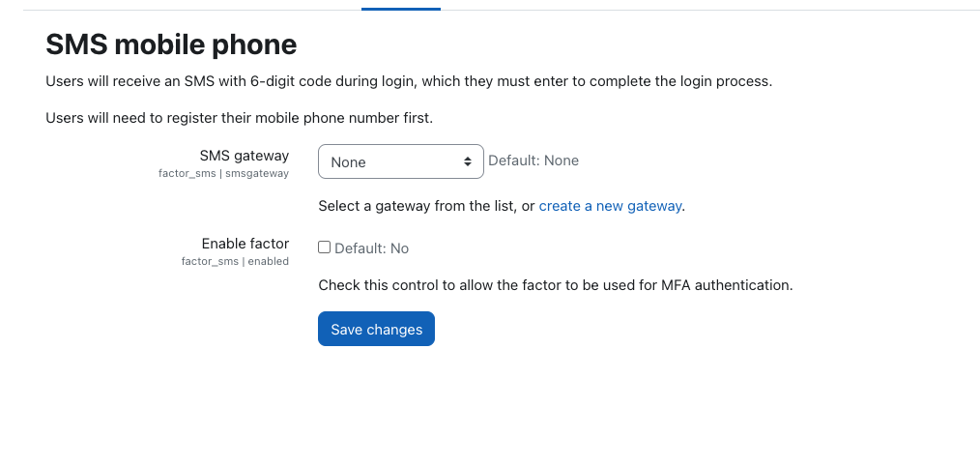Viewport: 980px width, 466px height.
Task: Click the 'SMS gateway' setting label
Action: [245, 155]
